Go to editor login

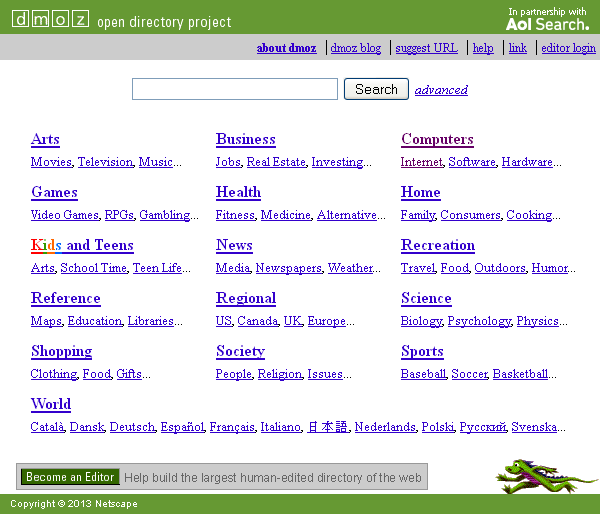click(x=568, y=48)
